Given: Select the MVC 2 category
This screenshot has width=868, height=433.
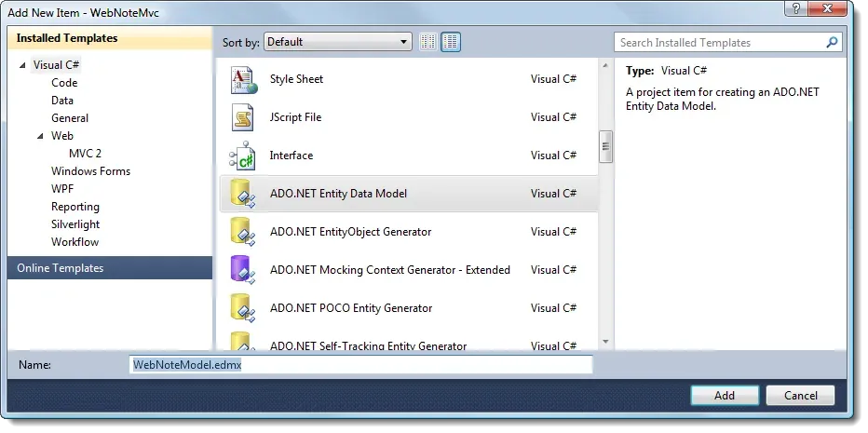Looking at the screenshot, I should [x=86, y=154].
